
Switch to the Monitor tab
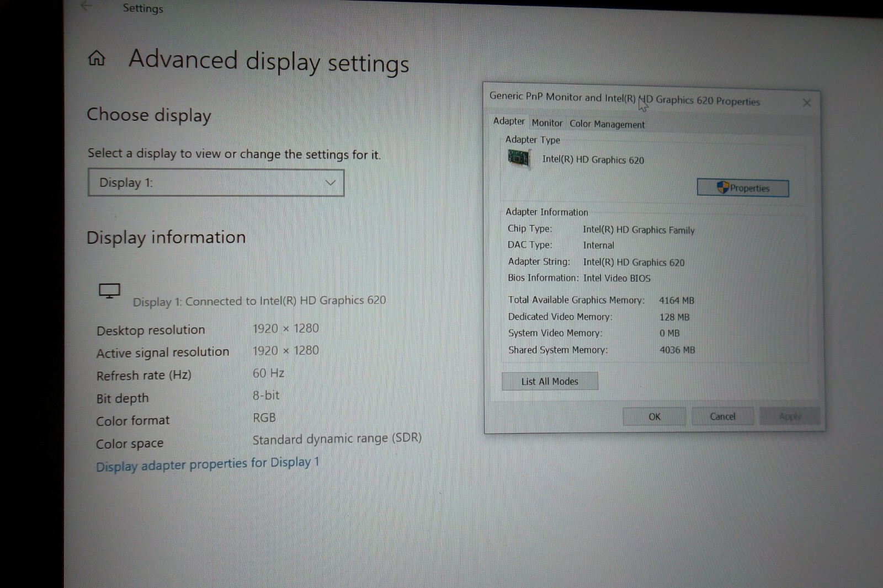[547, 123]
